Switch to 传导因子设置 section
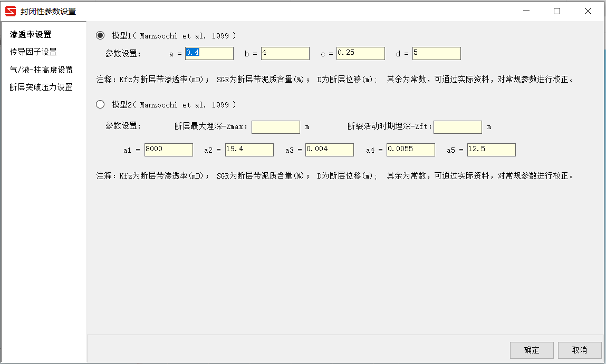The width and height of the screenshot is (606, 364). pos(33,52)
